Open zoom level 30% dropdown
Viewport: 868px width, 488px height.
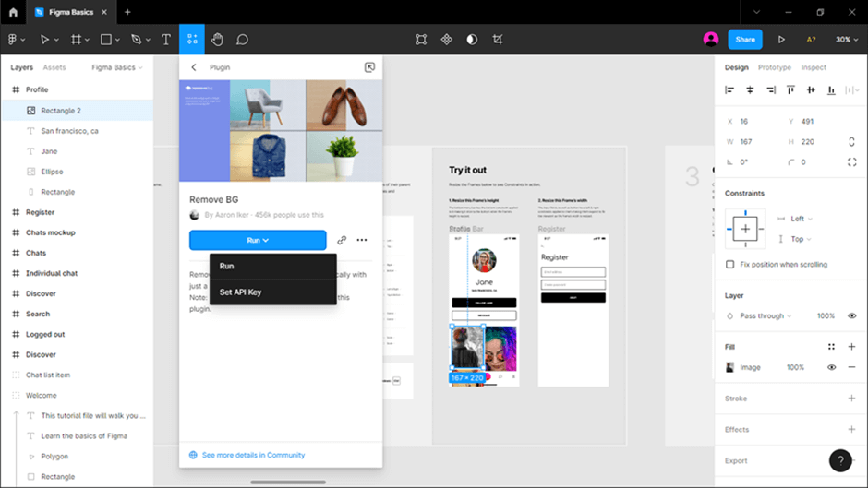pos(847,40)
